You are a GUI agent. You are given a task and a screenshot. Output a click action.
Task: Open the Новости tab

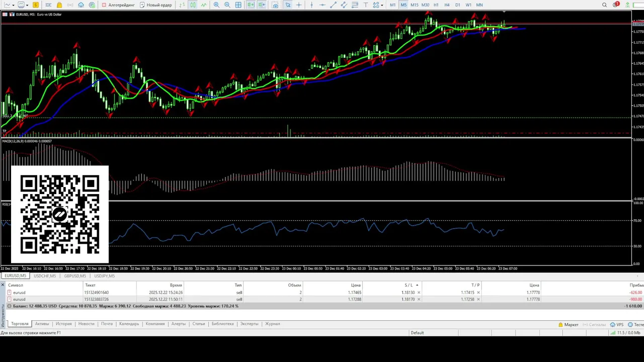click(x=86, y=324)
